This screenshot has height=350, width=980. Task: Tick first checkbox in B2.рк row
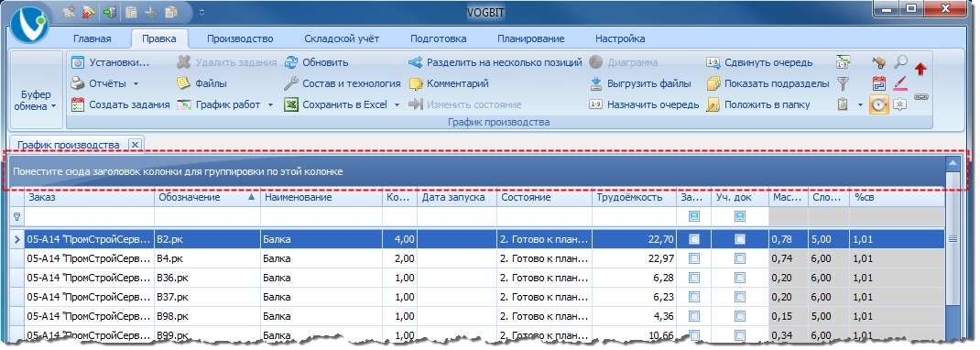click(693, 239)
